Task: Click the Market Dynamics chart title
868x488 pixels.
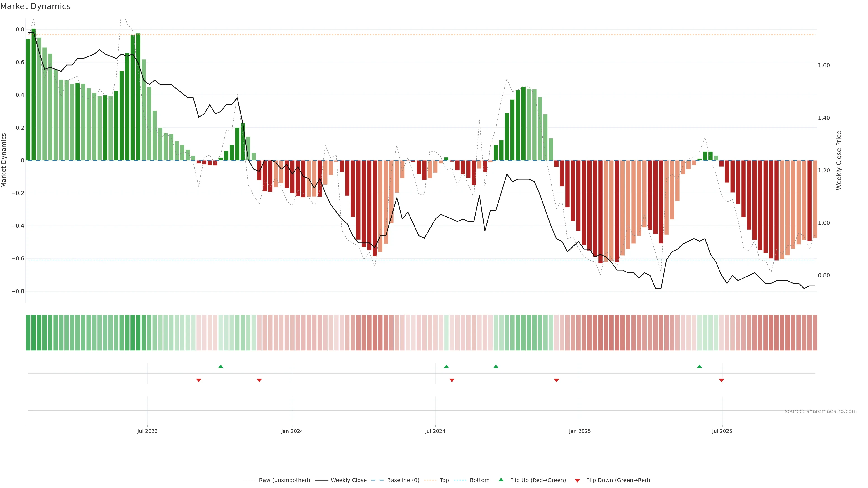Action: pyautogui.click(x=35, y=6)
